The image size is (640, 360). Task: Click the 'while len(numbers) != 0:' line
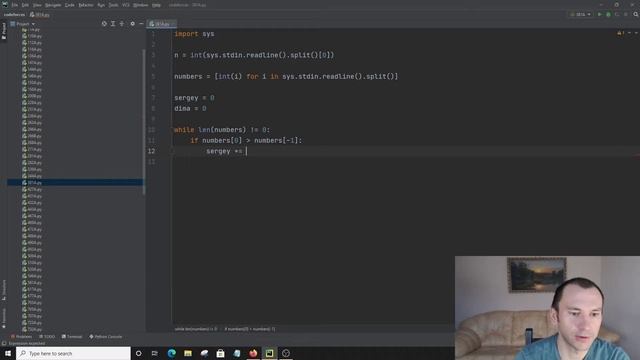(x=222, y=130)
